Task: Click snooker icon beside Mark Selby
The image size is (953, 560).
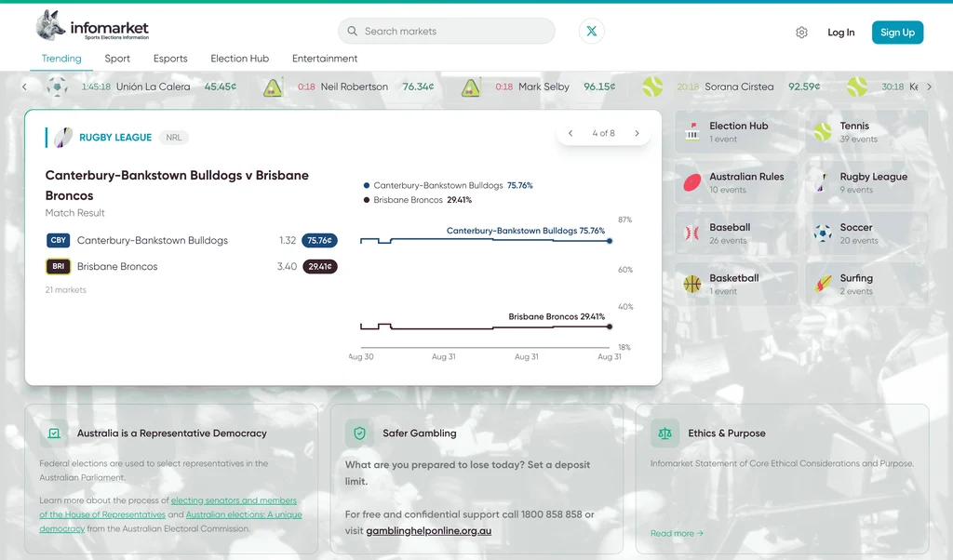Action: pyautogui.click(x=470, y=87)
